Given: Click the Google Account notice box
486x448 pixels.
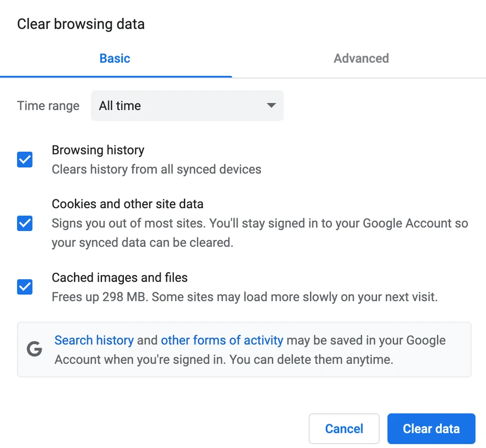Looking at the screenshot, I should point(244,349).
